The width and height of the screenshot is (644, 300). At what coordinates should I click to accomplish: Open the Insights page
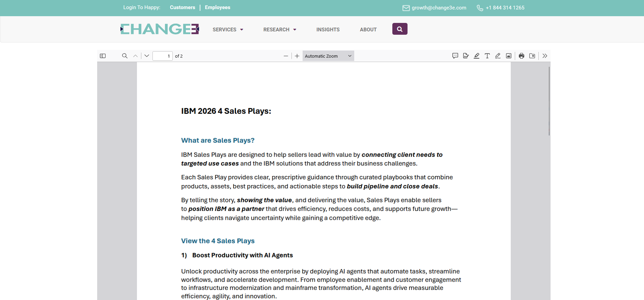328,30
